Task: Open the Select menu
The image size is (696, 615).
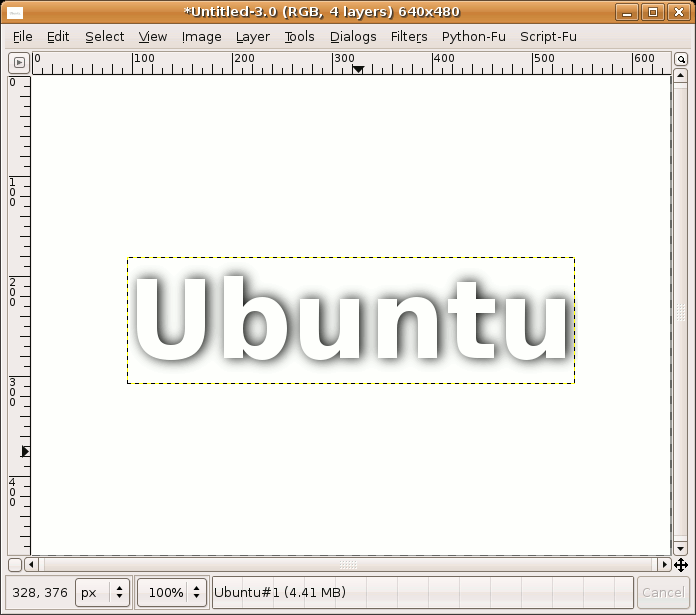Action: point(104,36)
